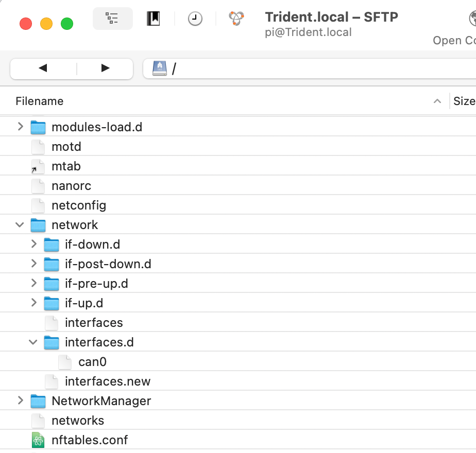Navigate forward in folder history
Viewport: 476px width, 453px height.
point(105,68)
